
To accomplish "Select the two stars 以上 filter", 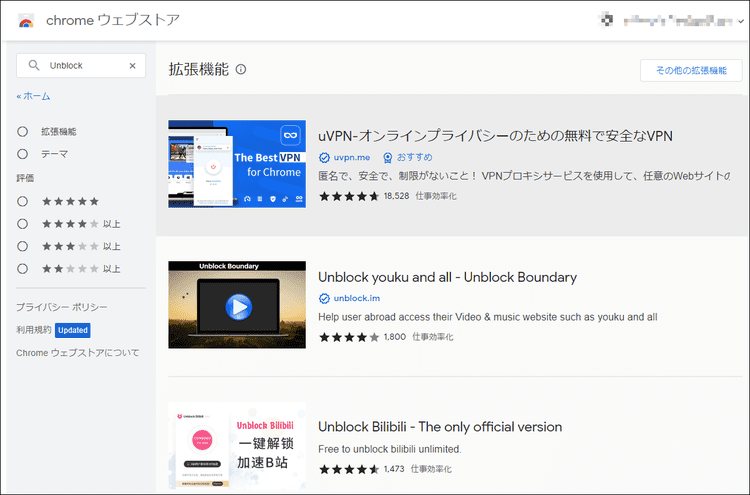I will (22, 269).
